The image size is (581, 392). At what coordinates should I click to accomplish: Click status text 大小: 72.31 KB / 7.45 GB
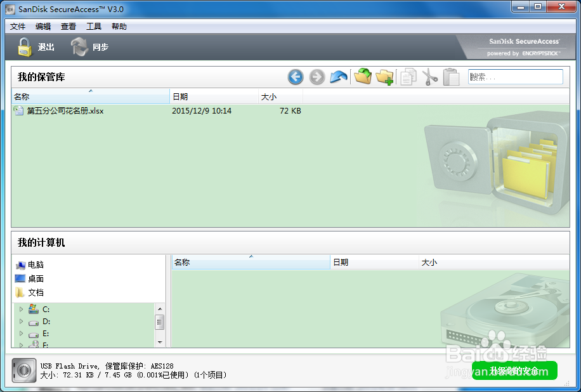133,376
